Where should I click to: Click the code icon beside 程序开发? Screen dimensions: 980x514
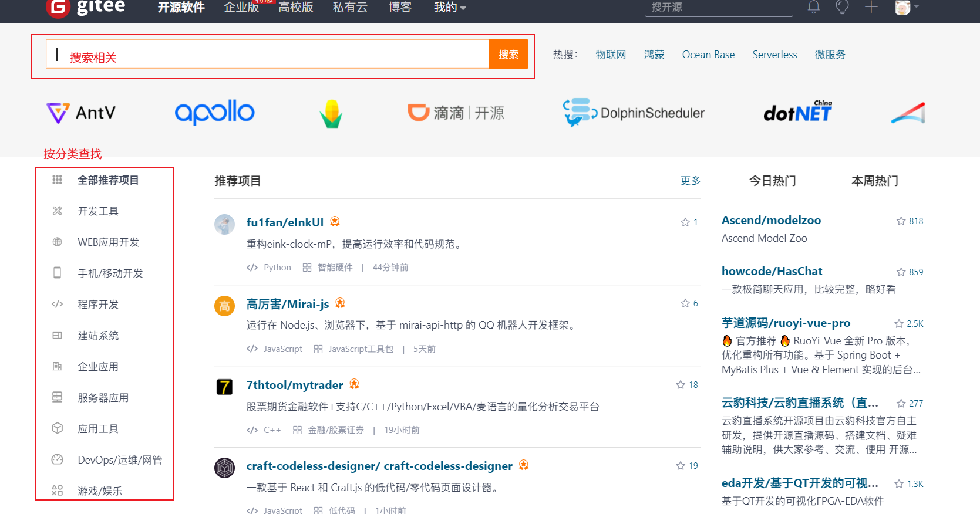point(57,304)
